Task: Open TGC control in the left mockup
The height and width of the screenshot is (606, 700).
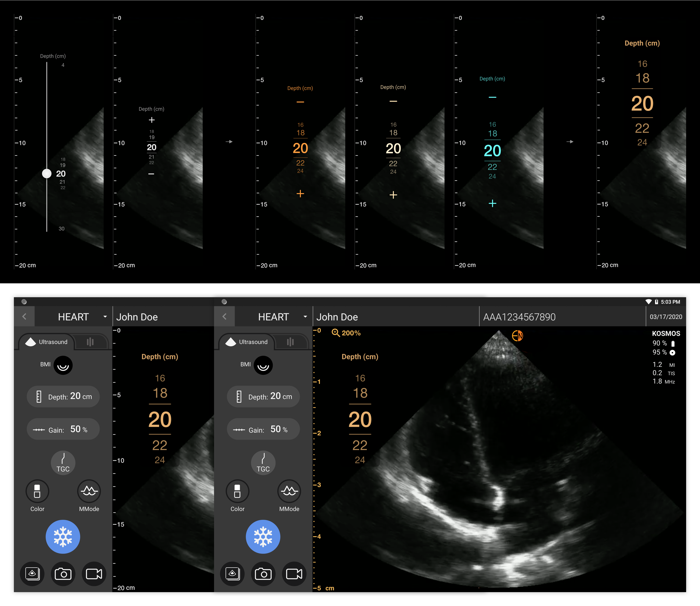Action: click(x=63, y=463)
